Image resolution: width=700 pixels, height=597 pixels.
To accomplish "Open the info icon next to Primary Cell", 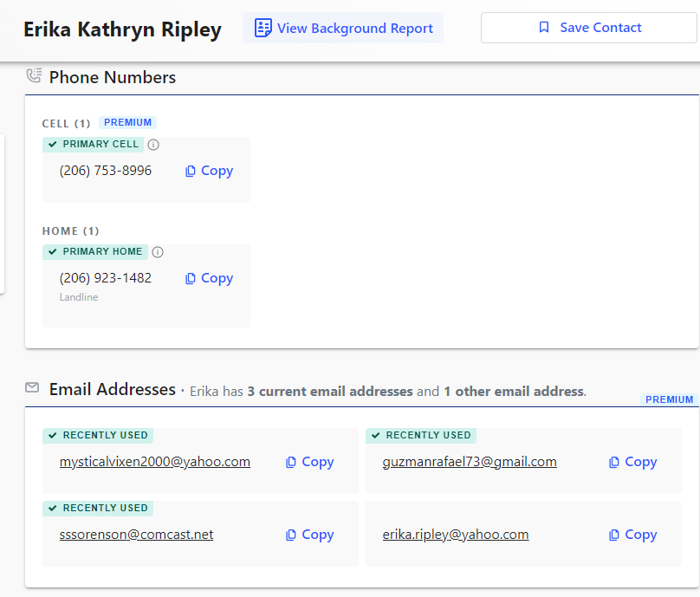I will tap(153, 145).
